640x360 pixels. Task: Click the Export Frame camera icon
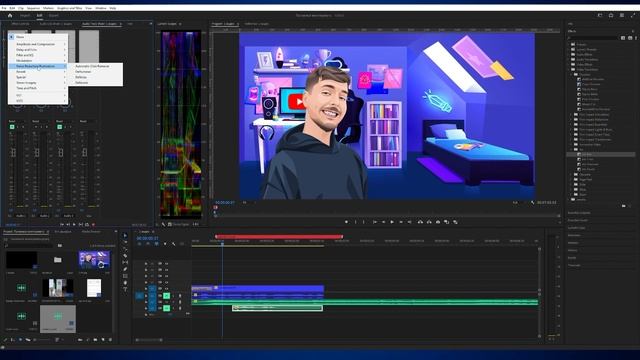coord(438,222)
